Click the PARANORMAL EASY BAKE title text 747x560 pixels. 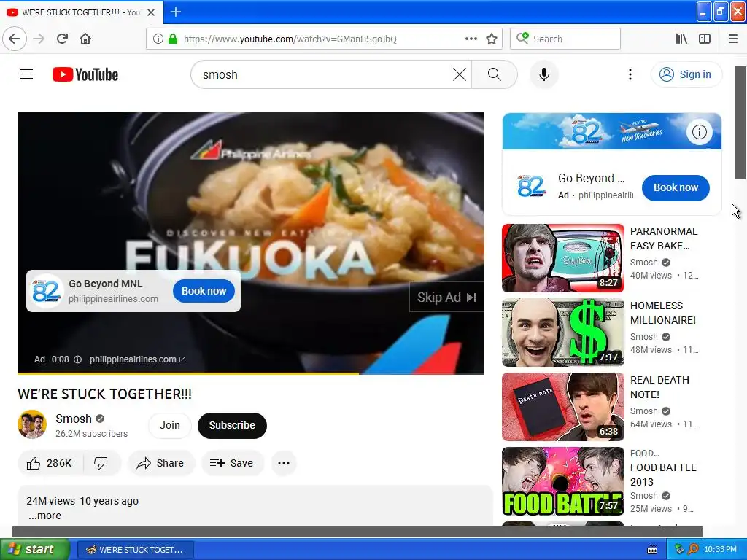(x=664, y=238)
